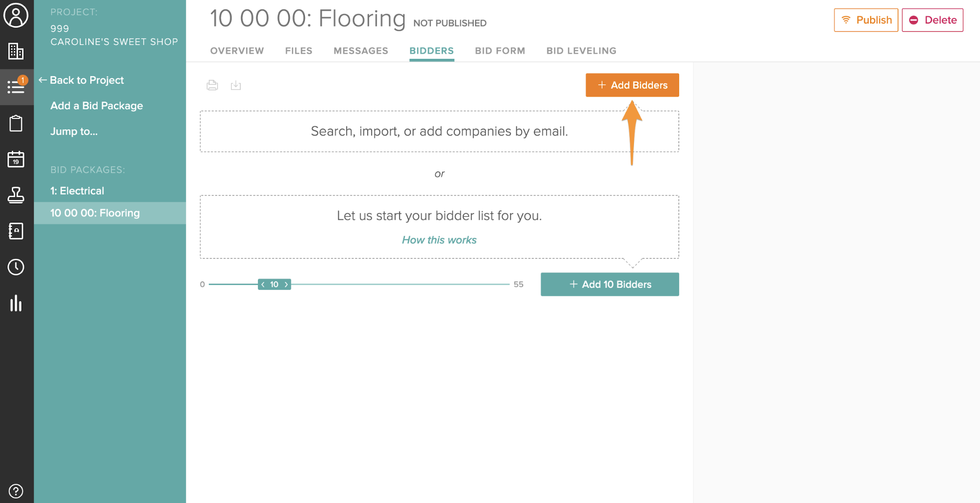Open the address book contacts icon

tap(16, 231)
